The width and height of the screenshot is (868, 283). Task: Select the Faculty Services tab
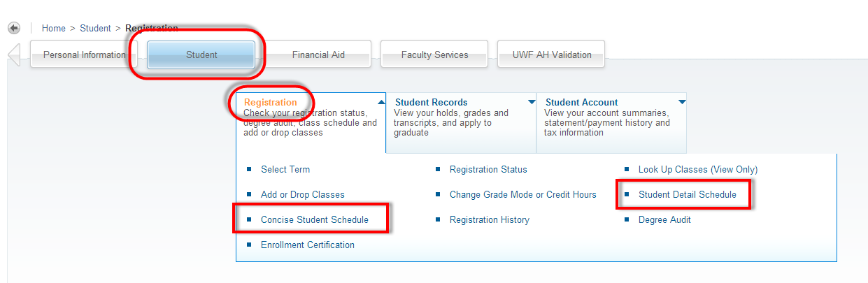434,55
